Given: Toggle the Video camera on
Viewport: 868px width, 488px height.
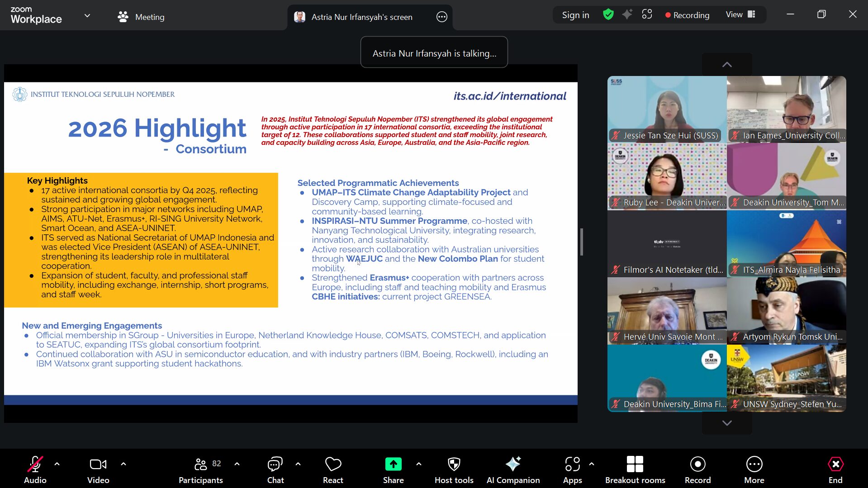Looking at the screenshot, I should pyautogui.click(x=98, y=469).
